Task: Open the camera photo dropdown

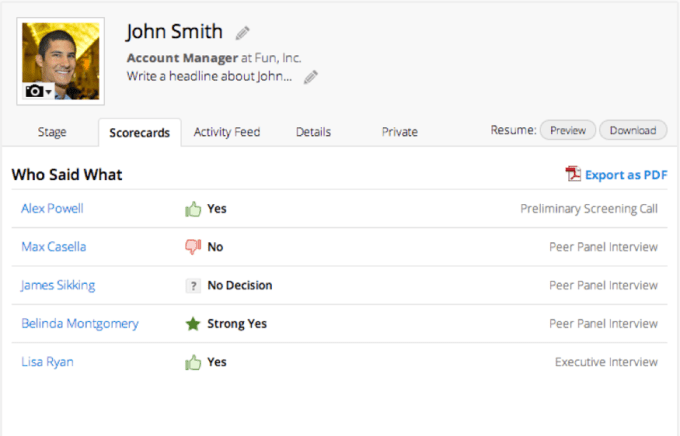Action: [38, 91]
